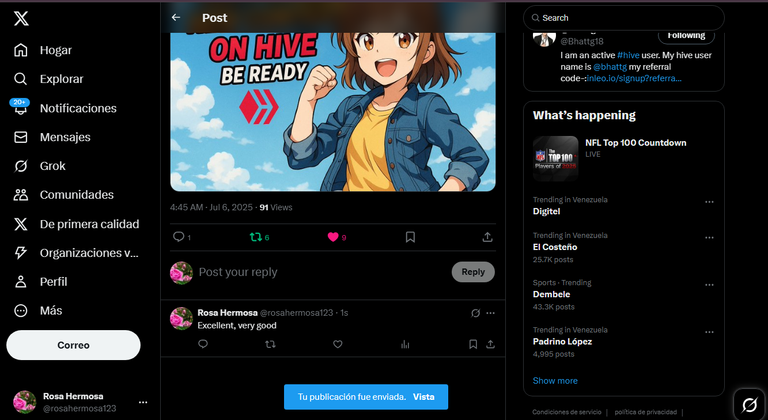
Task: Click Vista in the sent notification
Action: pos(424,397)
